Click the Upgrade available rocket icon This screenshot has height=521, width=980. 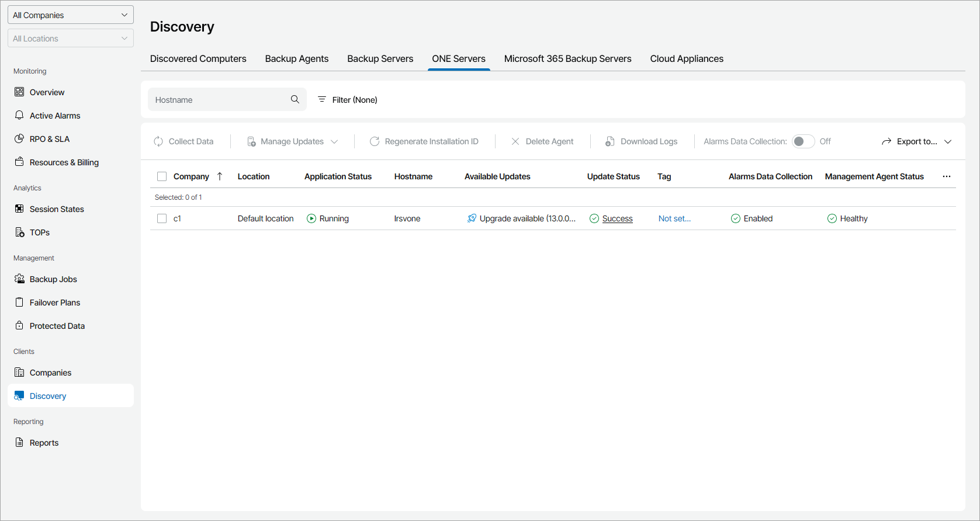tap(472, 218)
